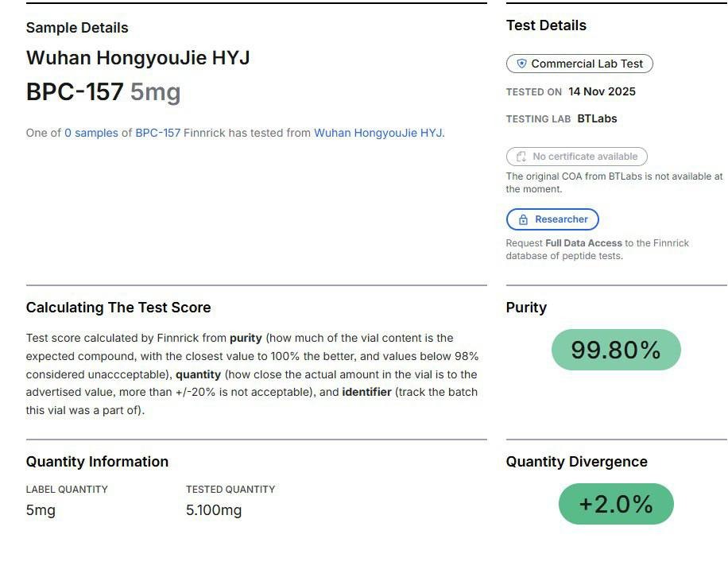728x581 pixels.
Task: Follow the blue BPC-157 link
Action: click(x=157, y=133)
